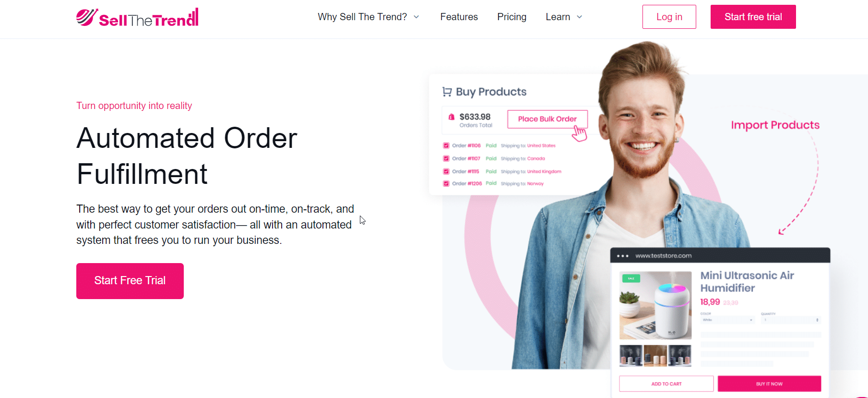
Task: Click the Log in button
Action: [669, 17]
